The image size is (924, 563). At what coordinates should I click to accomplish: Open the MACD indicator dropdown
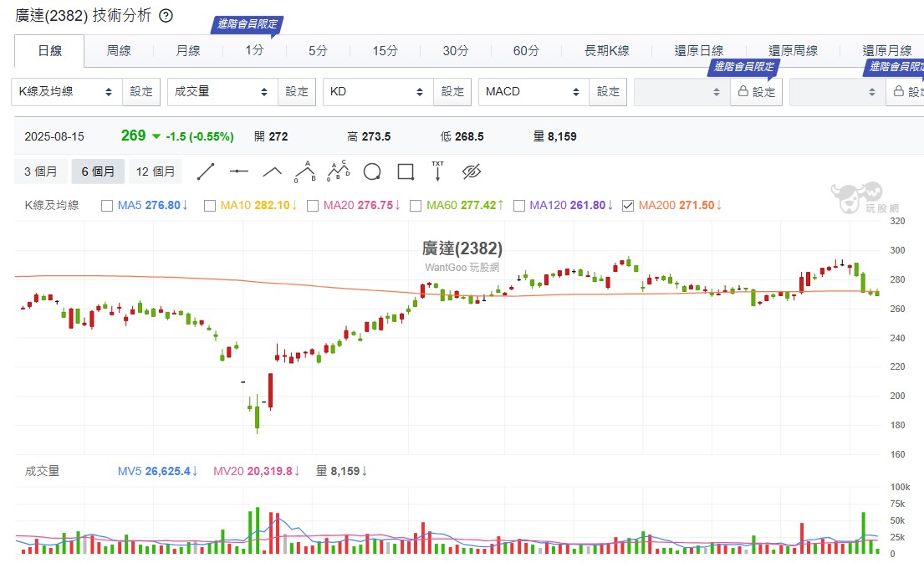pos(533,92)
